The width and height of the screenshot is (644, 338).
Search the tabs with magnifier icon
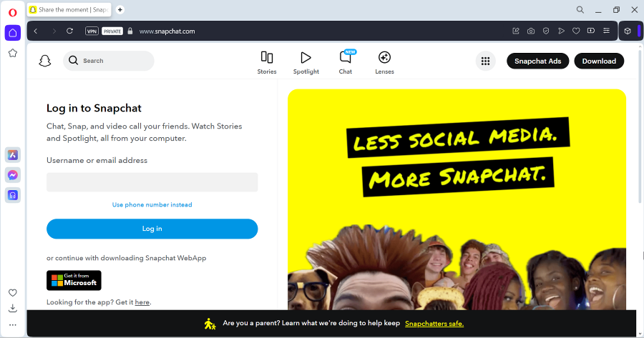[580, 10]
